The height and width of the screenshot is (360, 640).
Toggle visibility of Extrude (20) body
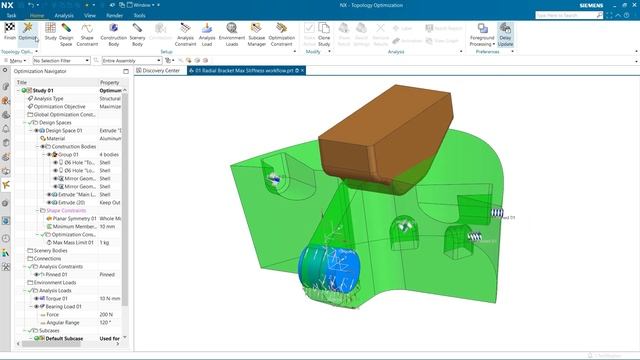49,202
